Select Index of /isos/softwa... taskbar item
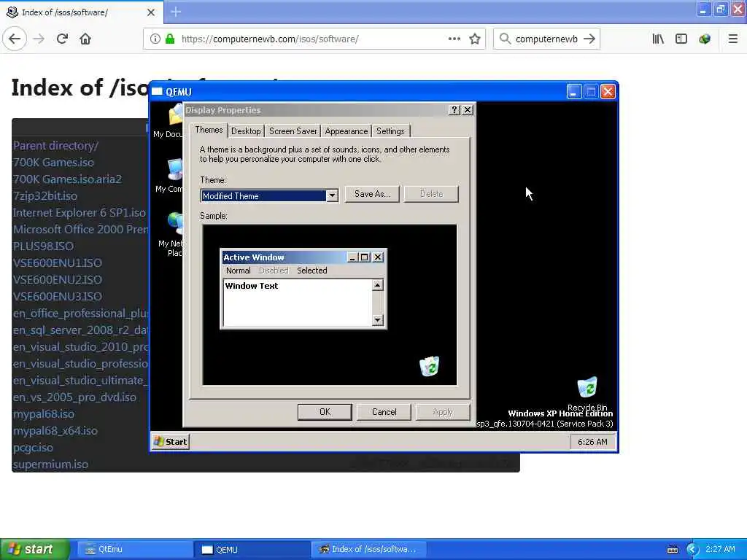Screen dimensions: 747x560 [x=368, y=550]
